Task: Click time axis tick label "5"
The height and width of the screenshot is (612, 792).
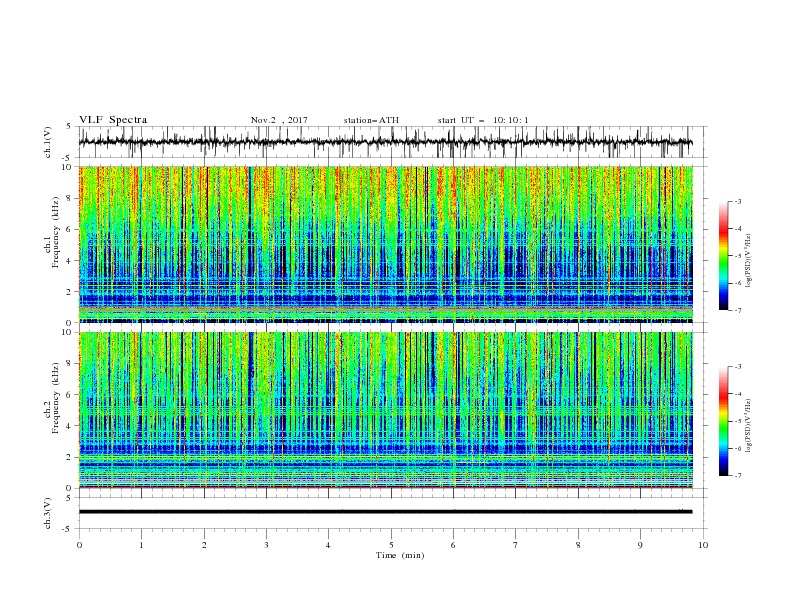Action: pos(391,545)
